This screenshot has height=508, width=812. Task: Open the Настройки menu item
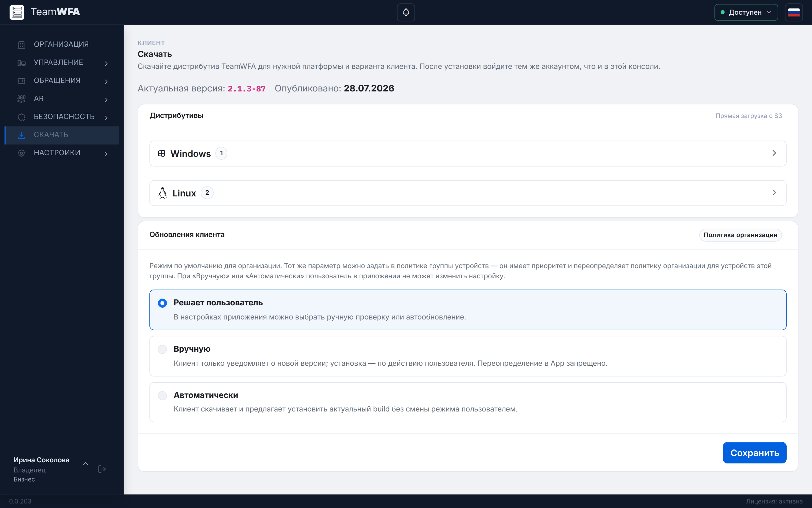pos(62,153)
